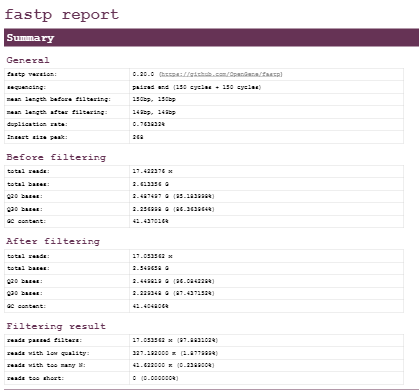This screenshot has width=419, height=390.
Task: Click the '149bp, 149bp' value
Action: pyautogui.click(x=154, y=112)
